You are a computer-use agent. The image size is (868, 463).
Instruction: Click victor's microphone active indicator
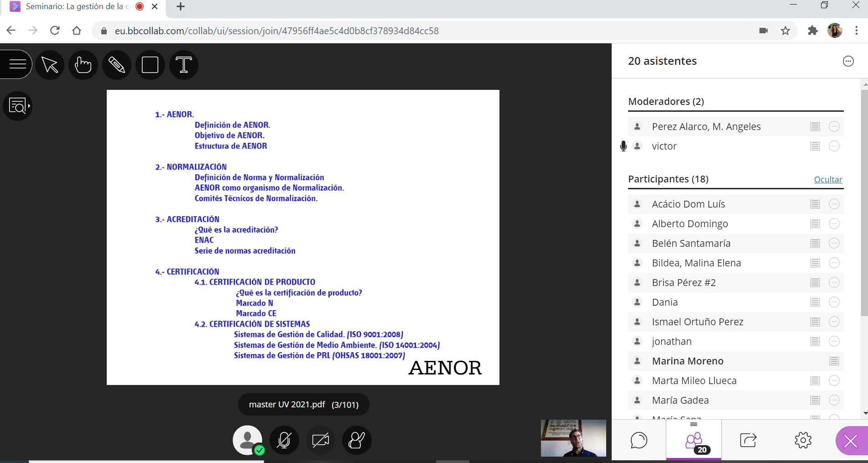coord(624,146)
